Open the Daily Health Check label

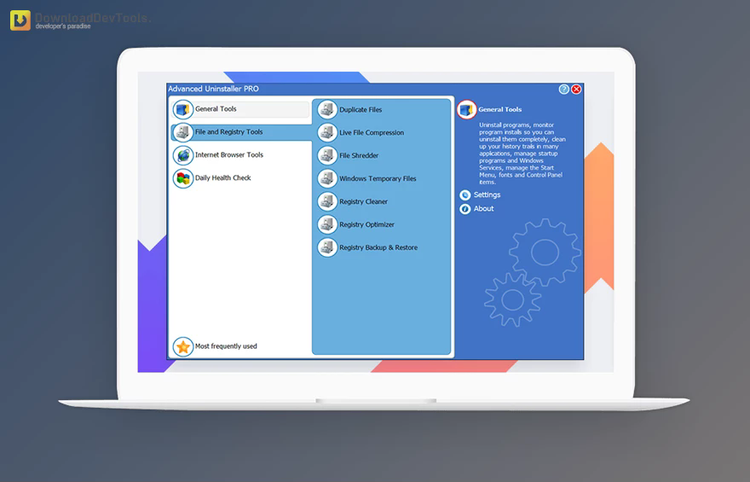pos(223,178)
